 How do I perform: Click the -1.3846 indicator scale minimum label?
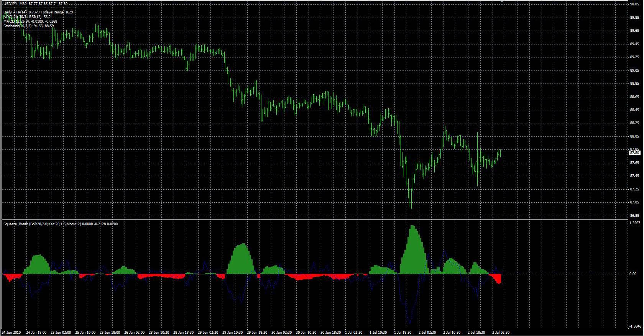(x=635, y=326)
